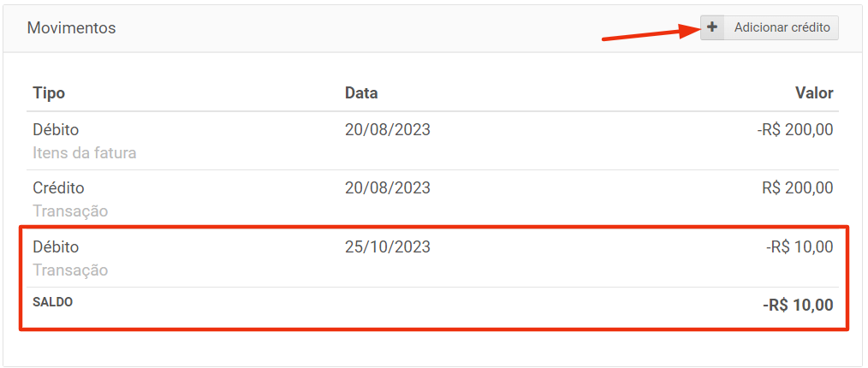Image resolution: width=868 pixels, height=368 pixels.
Task: Click the -R$ 10,00 value in the Débito row
Action: coord(799,247)
